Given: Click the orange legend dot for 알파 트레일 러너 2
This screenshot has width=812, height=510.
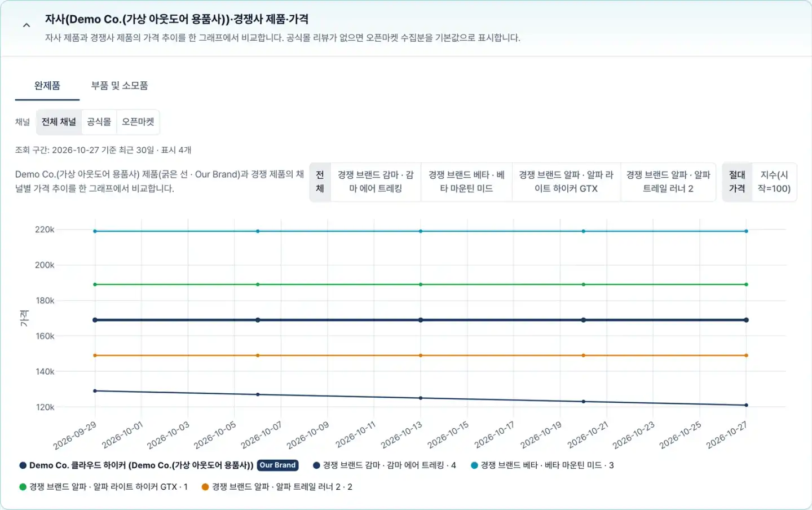Looking at the screenshot, I should pyautogui.click(x=205, y=487).
